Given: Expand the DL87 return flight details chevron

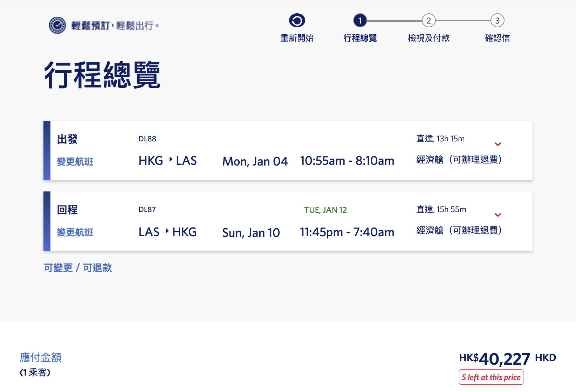Looking at the screenshot, I should pyautogui.click(x=498, y=215).
